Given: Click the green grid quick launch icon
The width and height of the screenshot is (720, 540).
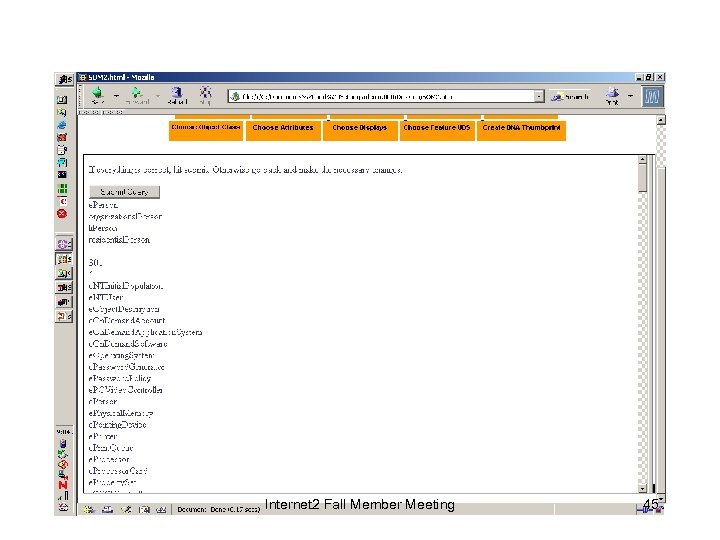Looking at the screenshot, I should pyautogui.click(x=62, y=188).
